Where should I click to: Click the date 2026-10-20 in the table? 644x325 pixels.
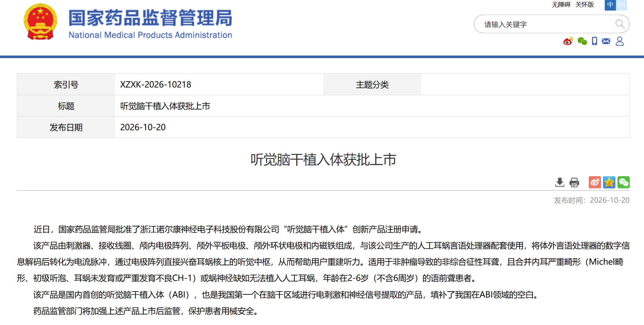(x=143, y=127)
